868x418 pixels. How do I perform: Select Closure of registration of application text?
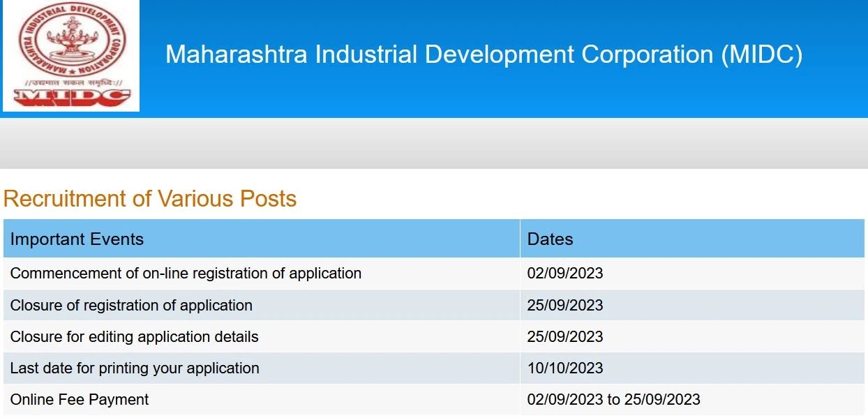pyautogui.click(x=131, y=305)
